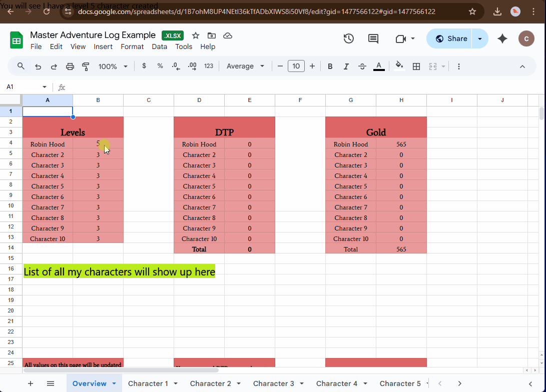
Task: Expand merge cells options arrow
Action: (x=443, y=66)
